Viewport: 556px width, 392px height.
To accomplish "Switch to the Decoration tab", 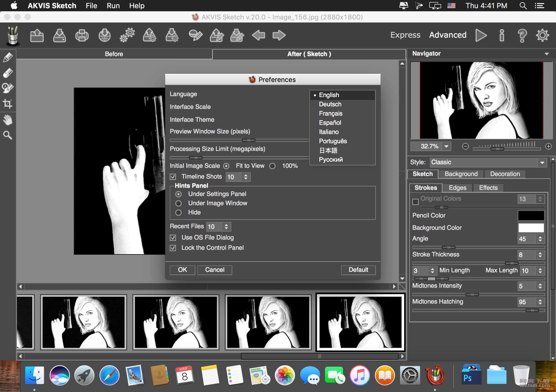I will [x=505, y=174].
